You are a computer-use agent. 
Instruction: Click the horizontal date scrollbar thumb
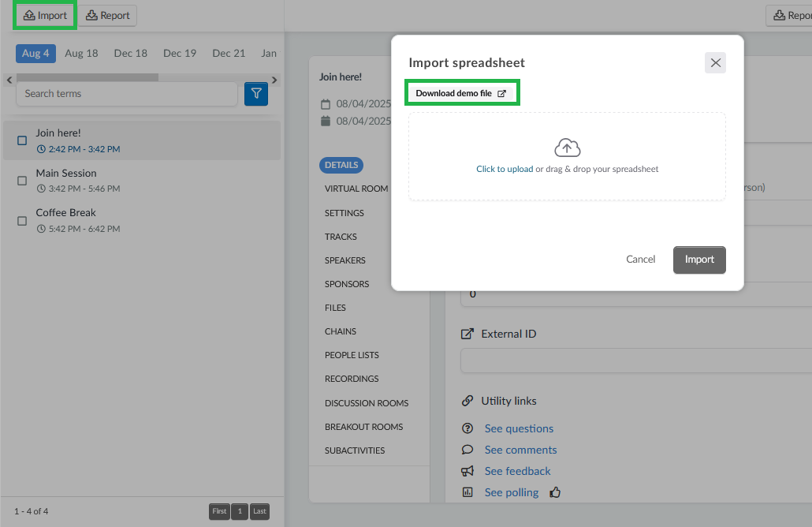pyautogui.click(x=88, y=77)
